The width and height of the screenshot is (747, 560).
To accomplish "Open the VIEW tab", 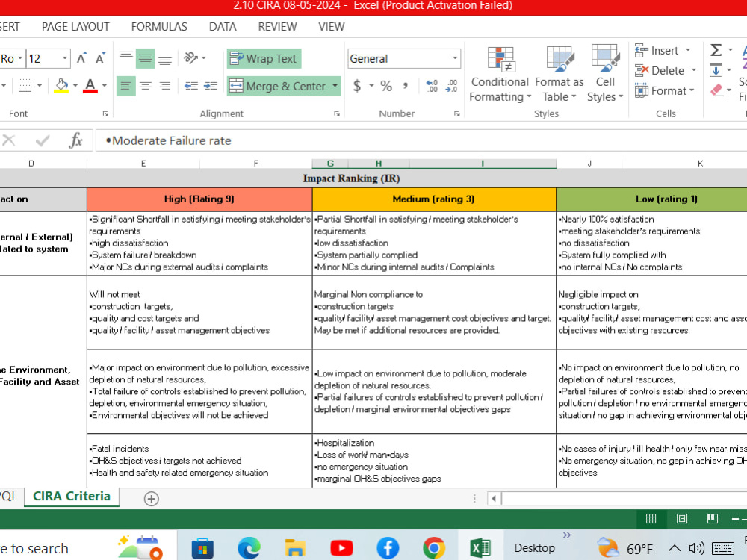I will (x=331, y=27).
